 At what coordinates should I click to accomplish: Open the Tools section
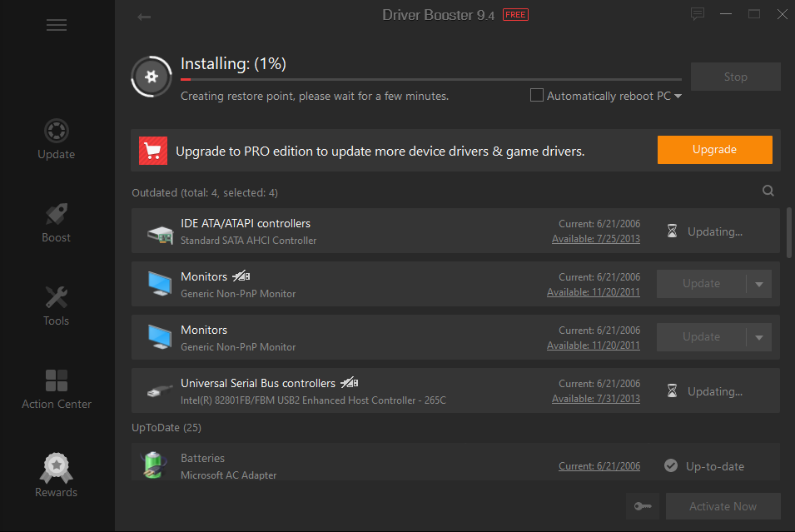pyautogui.click(x=57, y=306)
